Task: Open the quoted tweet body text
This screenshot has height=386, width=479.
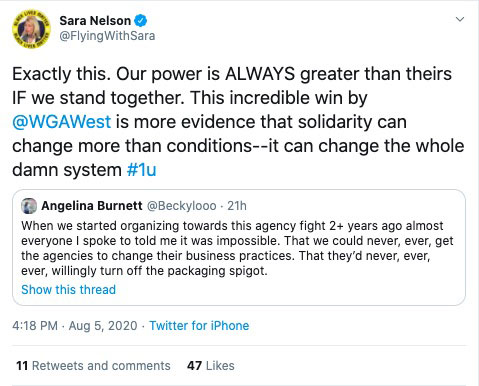Action: [x=237, y=248]
